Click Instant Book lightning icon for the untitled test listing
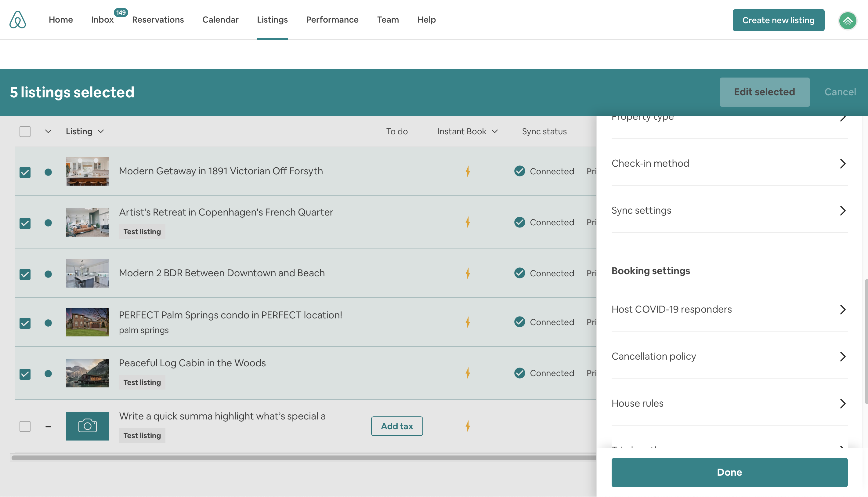The width and height of the screenshot is (868, 497). tap(468, 426)
